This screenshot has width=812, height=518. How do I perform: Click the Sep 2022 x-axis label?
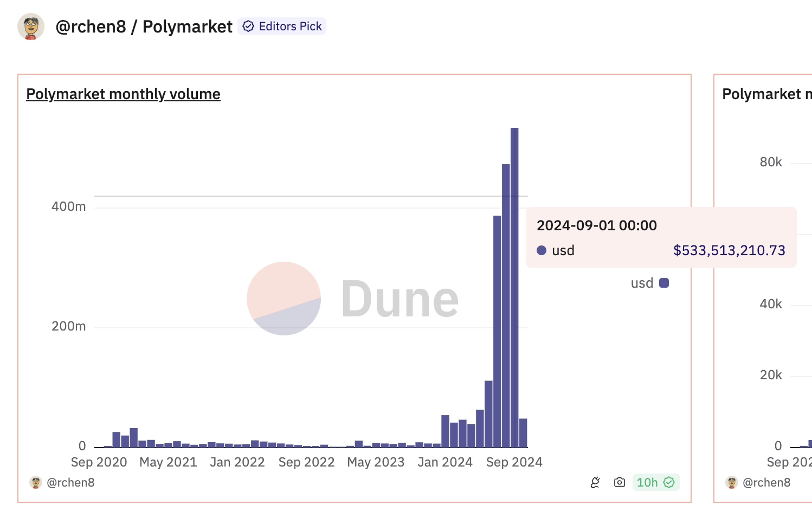pos(306,462)
